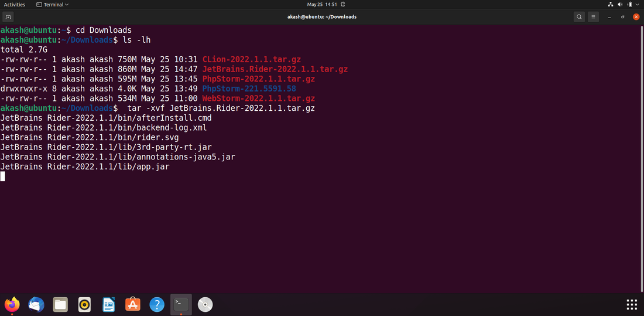Click the tar -xvf command text
Viewport: 644px width, 316px height.
click(221, 108)
